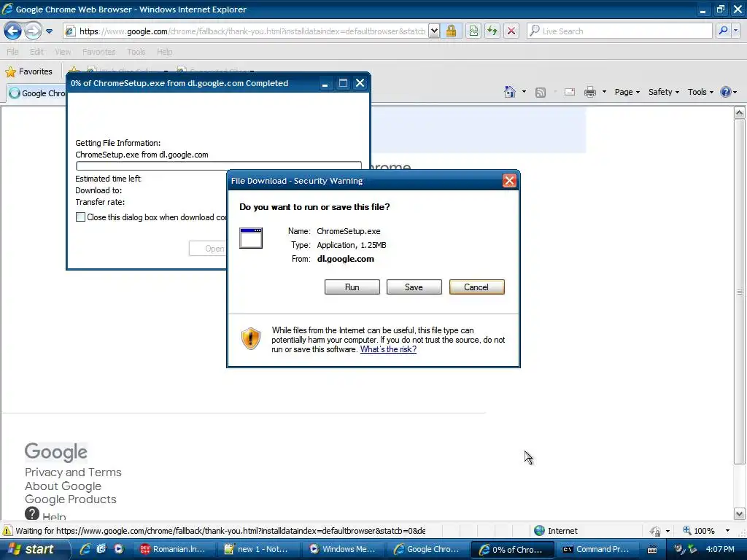Viewport: 747px width, 560px height.
Task: Switch to Romanian.In taskbar window
Action: (174, 549)
